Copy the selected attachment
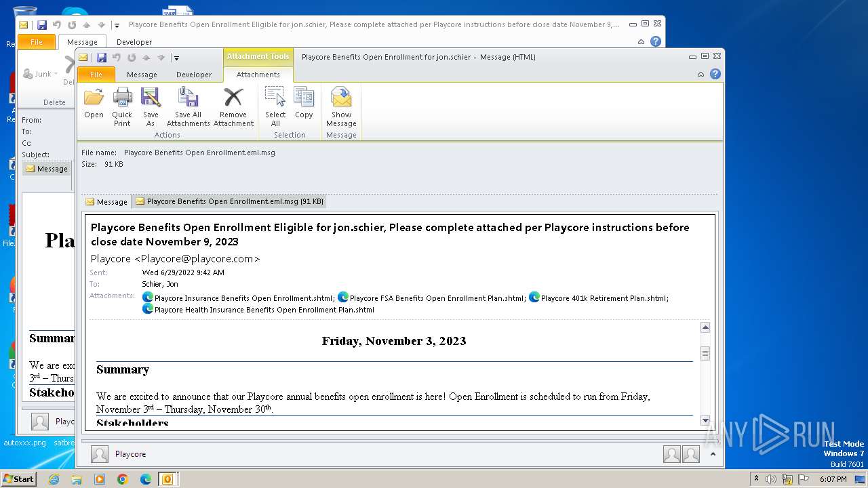Screen dimensions: 868x488 click(x=304, y=104)
